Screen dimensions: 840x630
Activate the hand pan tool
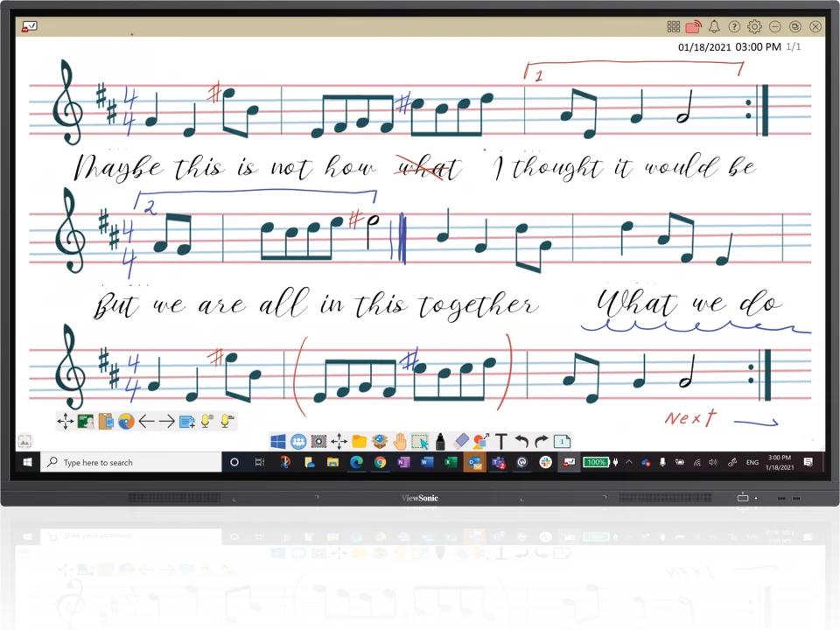400,441
